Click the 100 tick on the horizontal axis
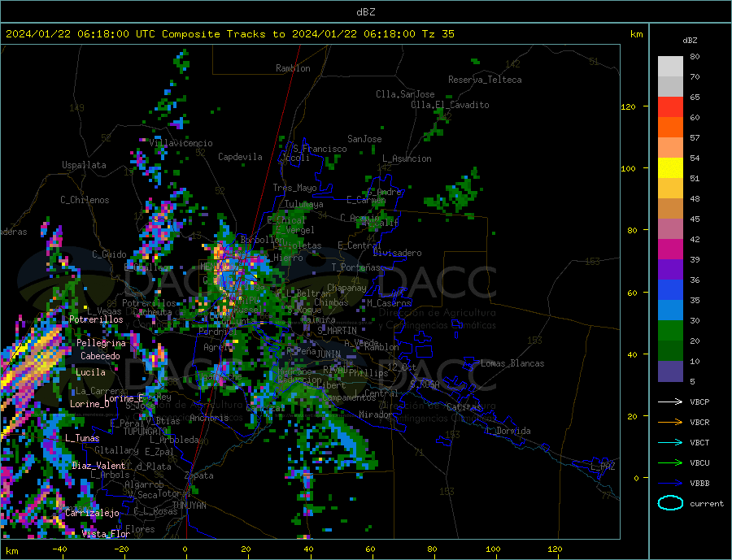The height and width of the screenshot is (560, 732). [493, 549]
